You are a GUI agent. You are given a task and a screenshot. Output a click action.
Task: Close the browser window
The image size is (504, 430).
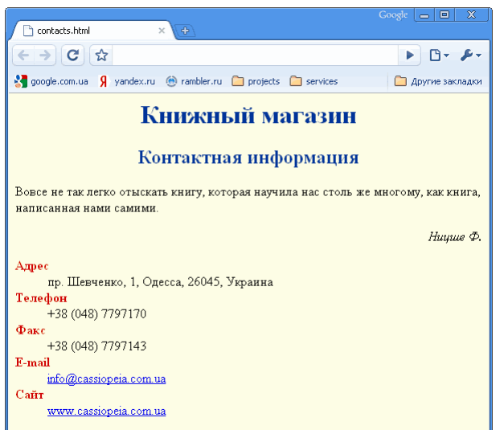[x=471, y=14]
